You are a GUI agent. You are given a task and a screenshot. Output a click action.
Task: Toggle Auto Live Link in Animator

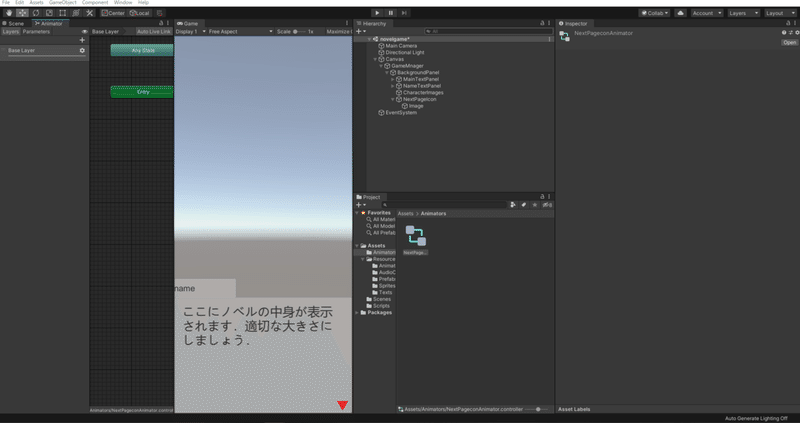pyautogui.click(x=154, y=32)
